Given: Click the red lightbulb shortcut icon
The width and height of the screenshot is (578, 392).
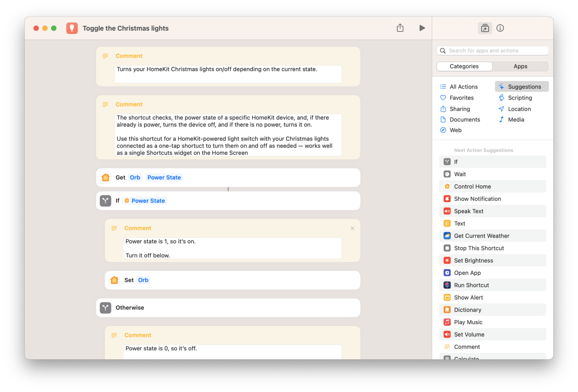Looking at the screenshot, I should pos(72,28).
